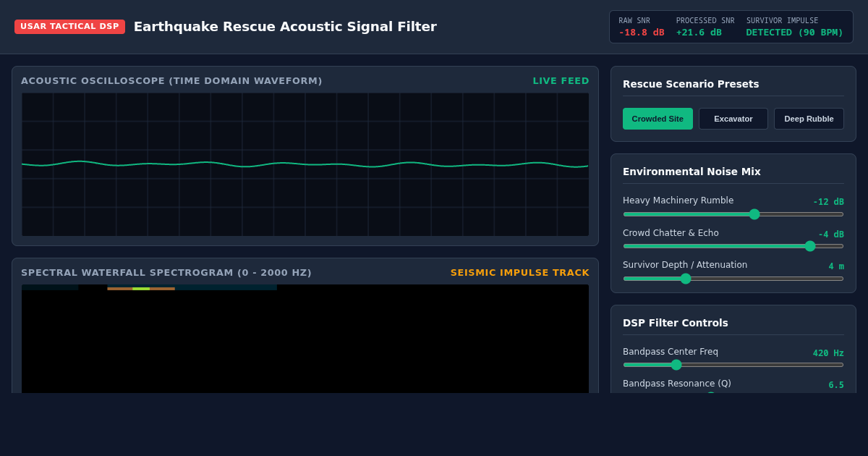The image size is (868, 456).
Task: Click the Processed SNR value +21.6 dB
Action: coord(699,33)
